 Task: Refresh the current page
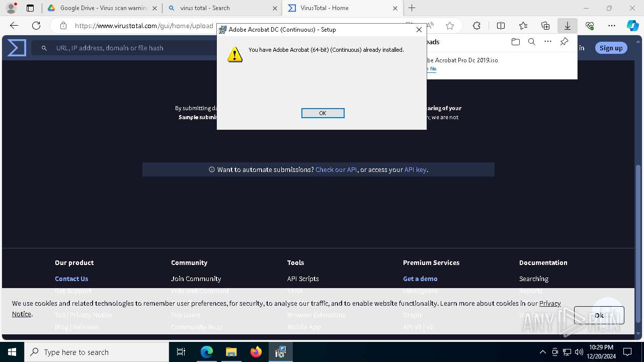coord(36,26)
